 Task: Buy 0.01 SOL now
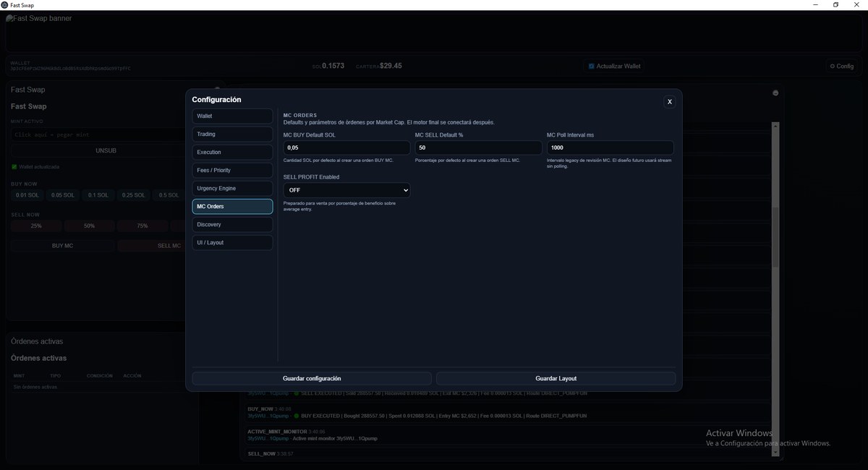click(27, 195)
